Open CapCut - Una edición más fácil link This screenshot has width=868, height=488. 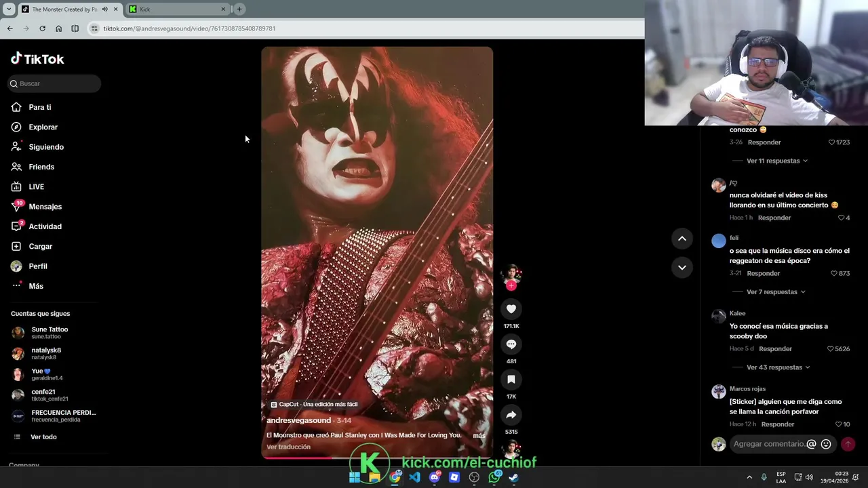(x=314, y=405)
